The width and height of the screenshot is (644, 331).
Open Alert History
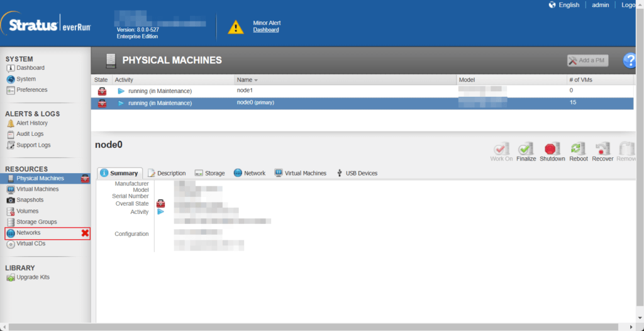(27, 123)
